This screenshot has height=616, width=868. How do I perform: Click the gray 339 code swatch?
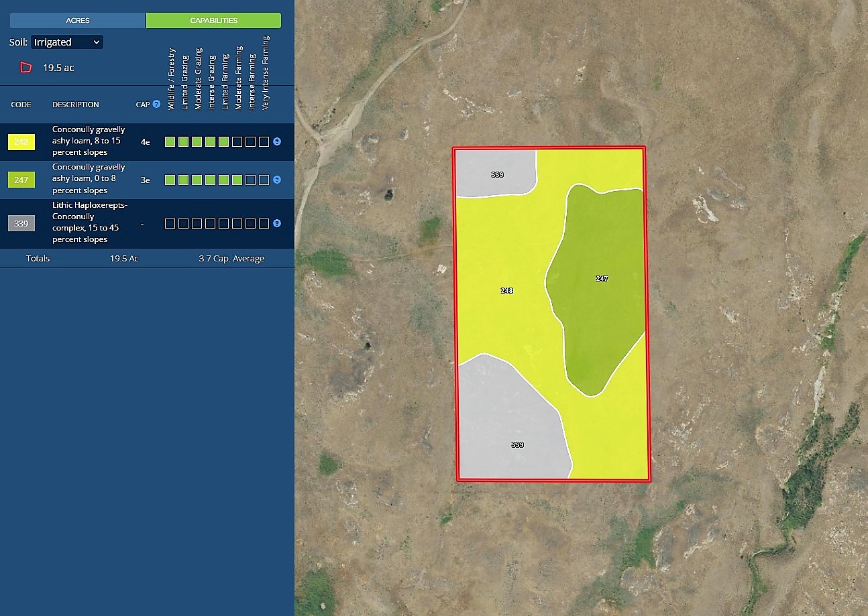pyautogui.click(x=21, y=223)
